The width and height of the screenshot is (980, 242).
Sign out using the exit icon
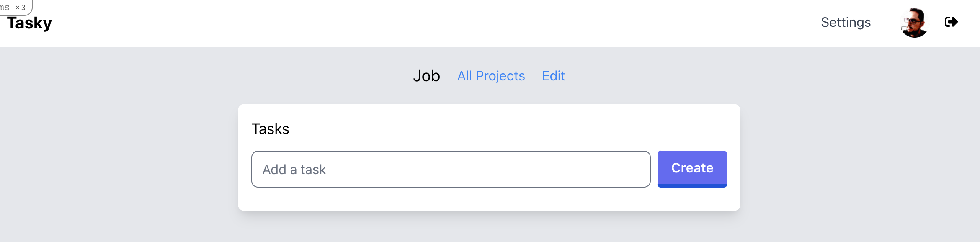coord(951,22)
